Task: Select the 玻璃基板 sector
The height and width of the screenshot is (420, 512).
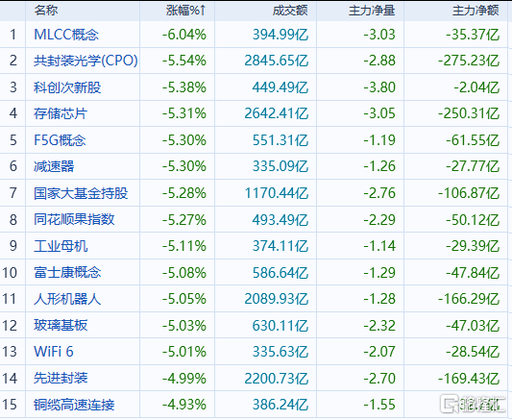Action: [61, 325]
